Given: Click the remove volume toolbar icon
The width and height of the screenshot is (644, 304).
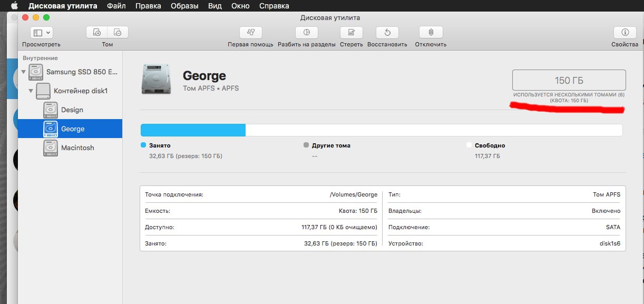Looking at the screenshot, I should [118, 32].
